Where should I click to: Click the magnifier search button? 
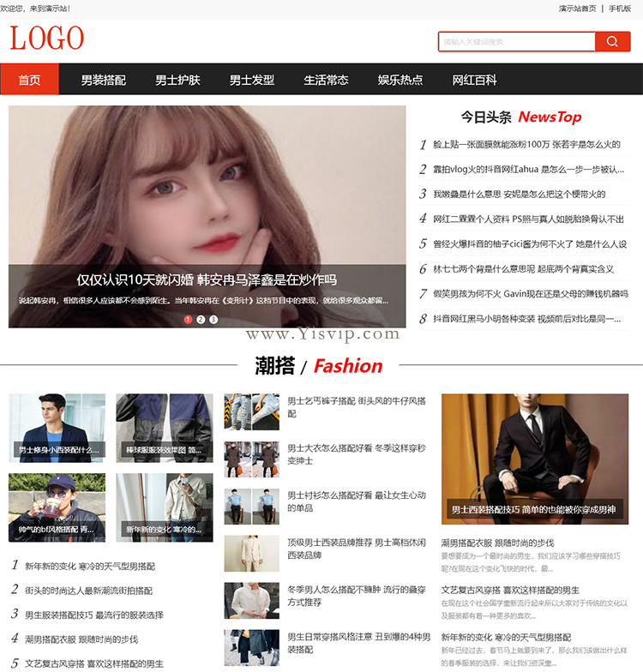pos(612,42)
